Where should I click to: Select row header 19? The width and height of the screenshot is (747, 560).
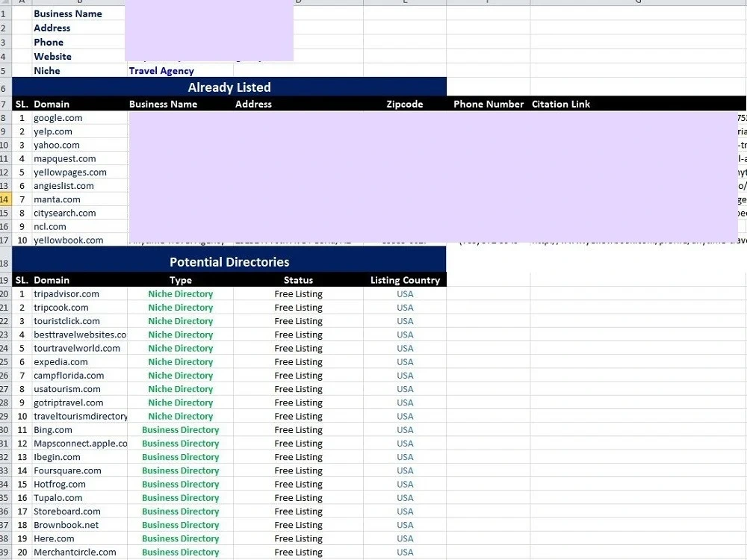pos(4,280)
